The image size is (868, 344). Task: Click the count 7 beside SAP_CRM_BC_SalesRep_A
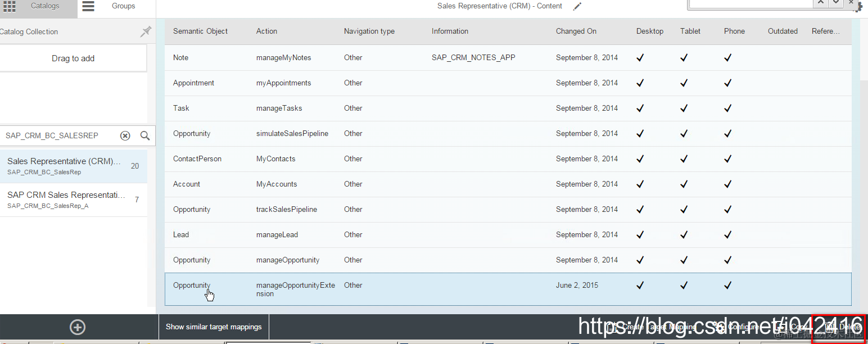tap(137, 200)
